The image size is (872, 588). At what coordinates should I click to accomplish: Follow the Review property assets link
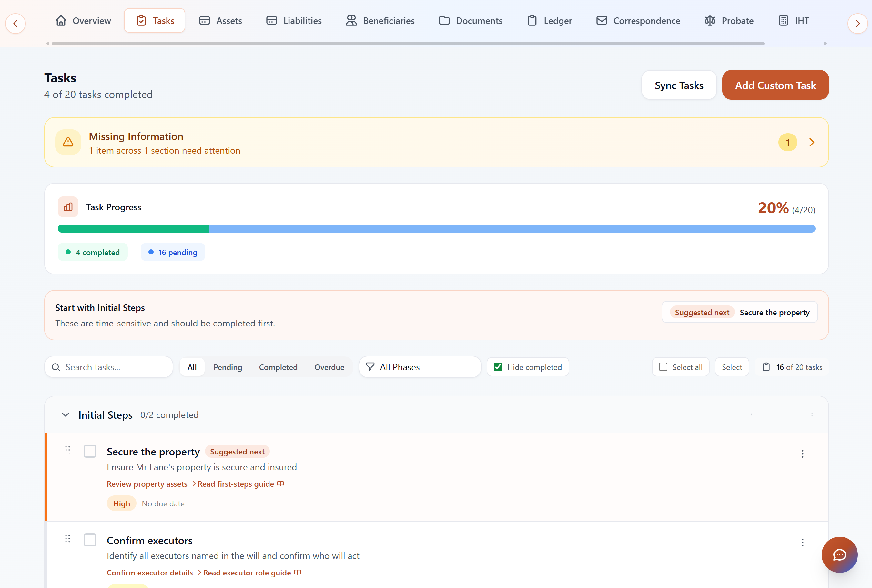(x=147, y=484)
